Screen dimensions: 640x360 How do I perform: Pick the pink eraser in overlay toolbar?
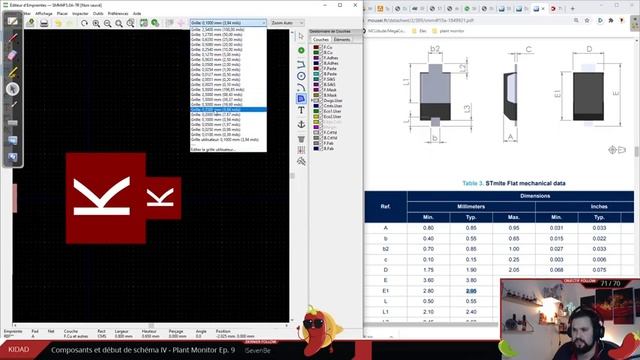pyautogui.click(x=13, y=55)
